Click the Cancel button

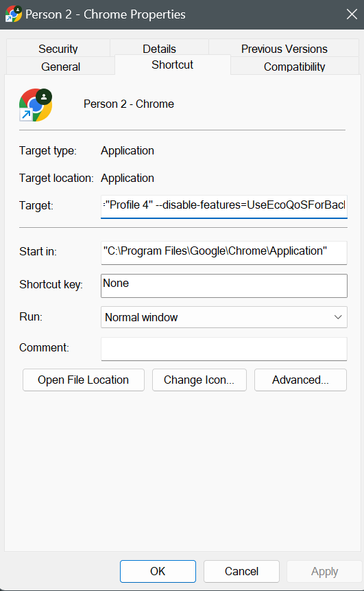[x=241, y=571]
